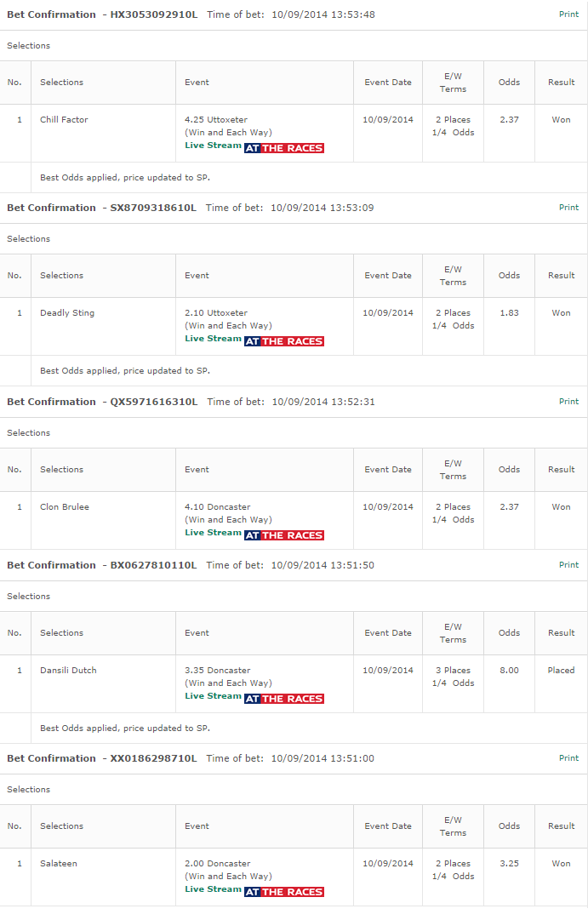Open the Deadly Sting selection
The image size is (588, 920).
(x=66, y=312)
